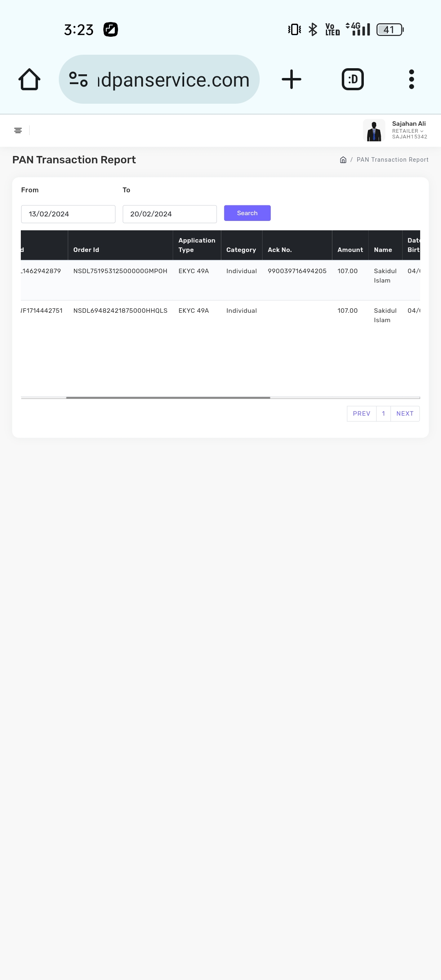Tap the browser home icon
Screen dimensions: 441x980
[x=29, y=79]
